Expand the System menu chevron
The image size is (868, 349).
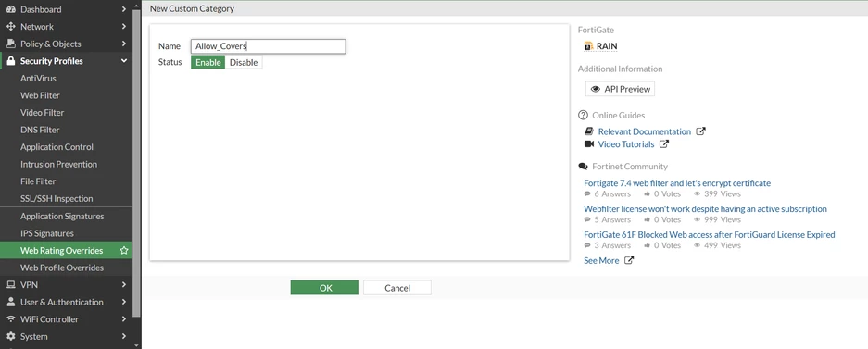tap(124, 336)
